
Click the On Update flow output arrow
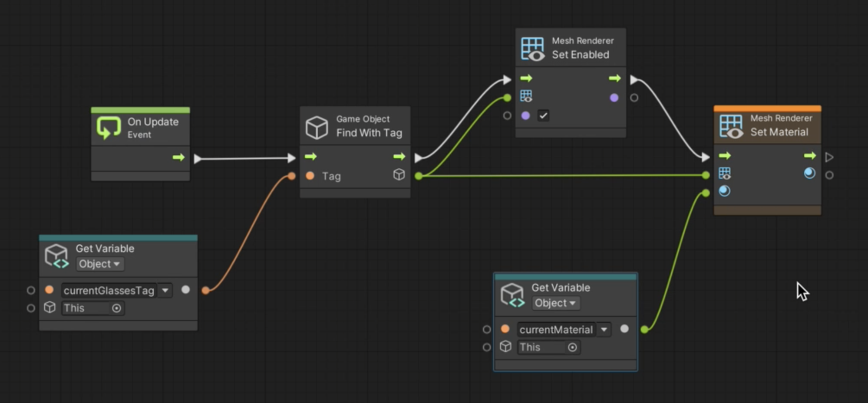pyautogui.click(x=178, y=157)
